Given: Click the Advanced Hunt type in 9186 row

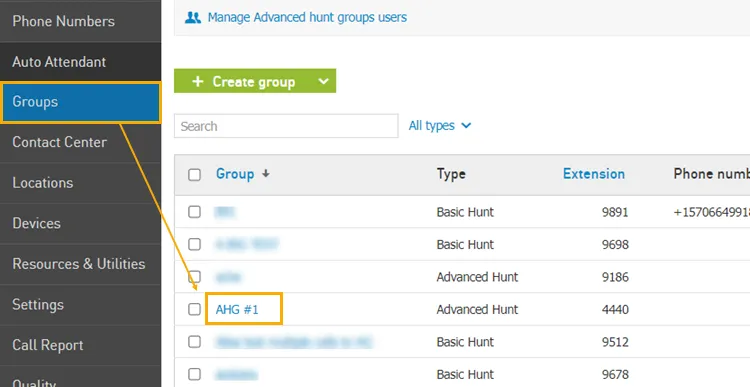Looking at the screenshot, I should (x=477, y=277).
